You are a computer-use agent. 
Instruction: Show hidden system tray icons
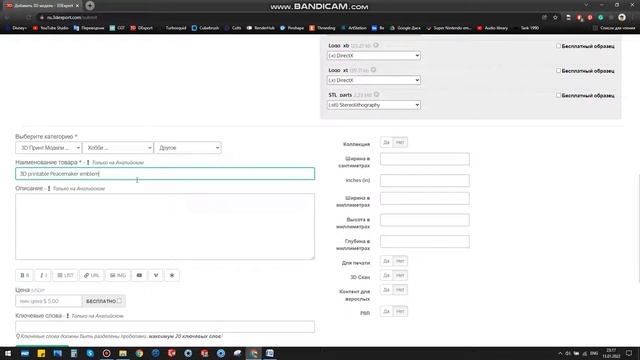pyautogui.click(x=560, y=353)
